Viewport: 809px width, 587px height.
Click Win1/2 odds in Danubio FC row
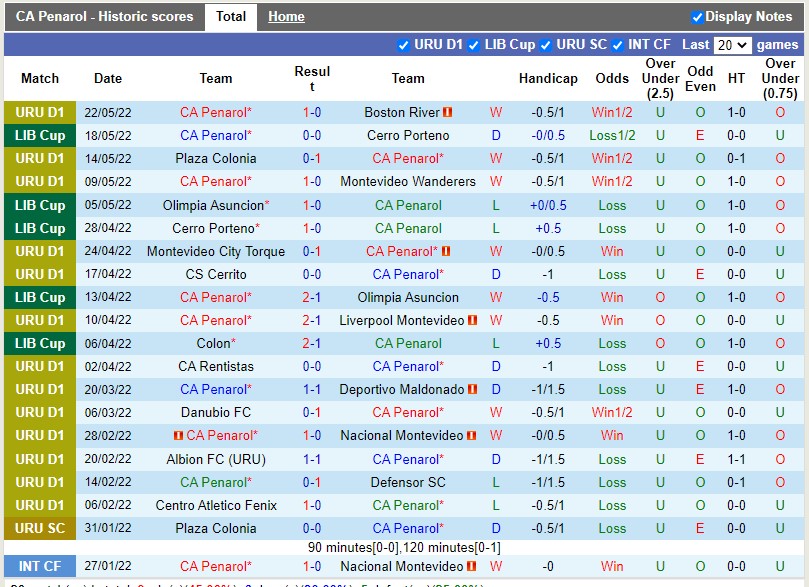click(612, 413)
